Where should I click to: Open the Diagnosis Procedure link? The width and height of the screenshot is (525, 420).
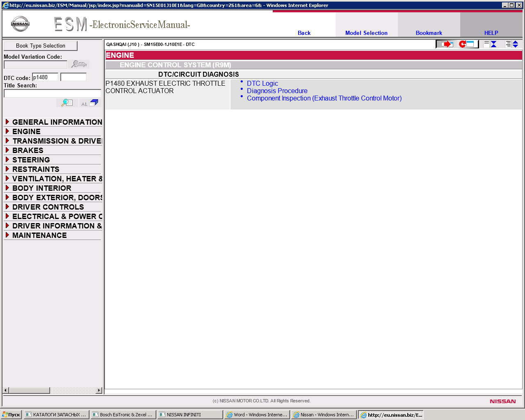point(277,91)
